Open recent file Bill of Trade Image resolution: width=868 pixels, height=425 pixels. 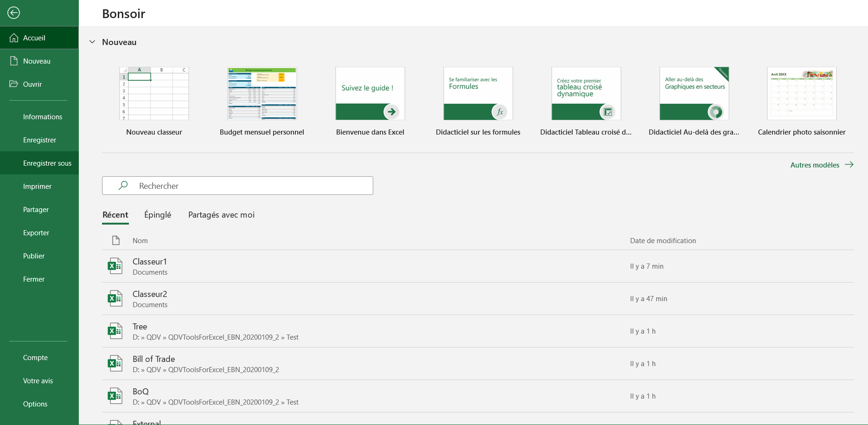[x=478, y=364]
